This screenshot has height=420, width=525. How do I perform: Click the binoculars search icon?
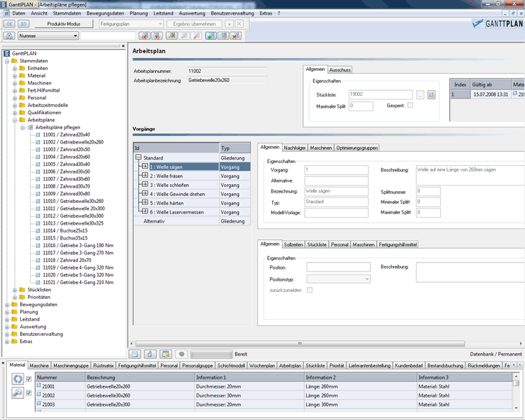[9, 36]
